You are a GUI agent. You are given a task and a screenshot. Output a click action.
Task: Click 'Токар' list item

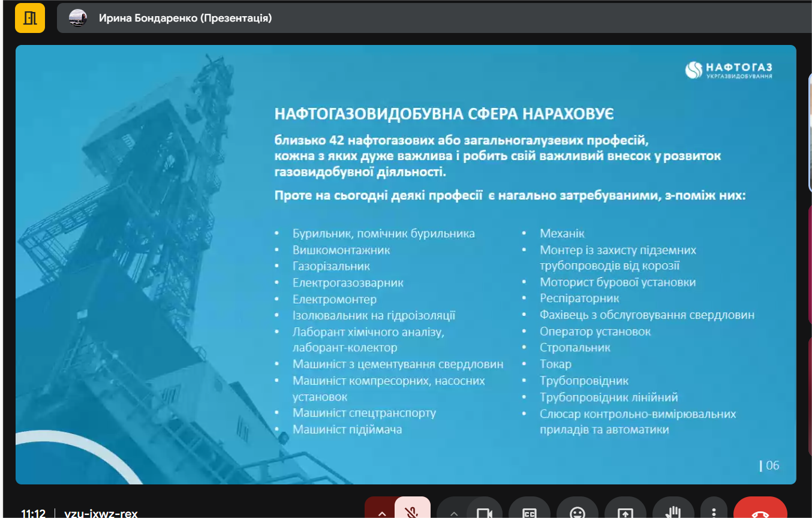click(x=555, y=364)
